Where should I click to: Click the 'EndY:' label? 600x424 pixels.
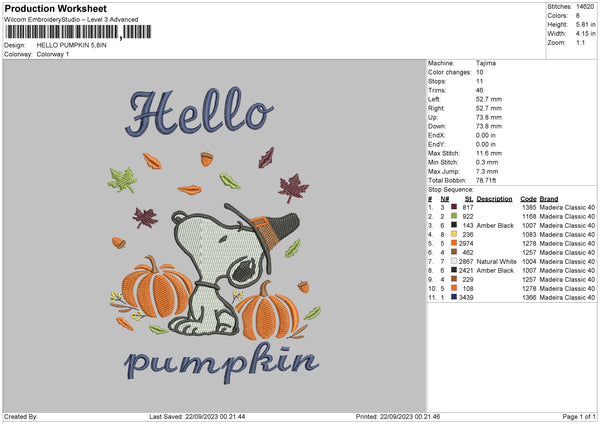pos(437,144)
